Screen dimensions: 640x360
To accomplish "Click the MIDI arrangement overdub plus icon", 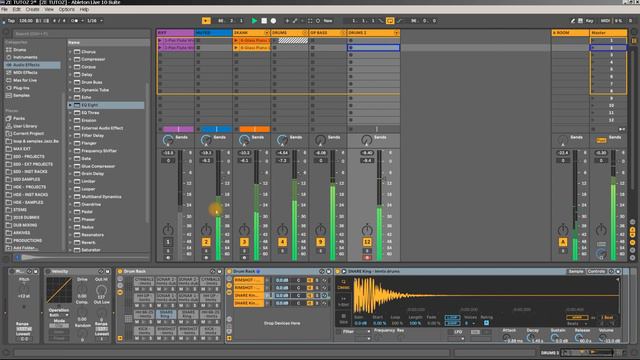I will pos(287,20).
